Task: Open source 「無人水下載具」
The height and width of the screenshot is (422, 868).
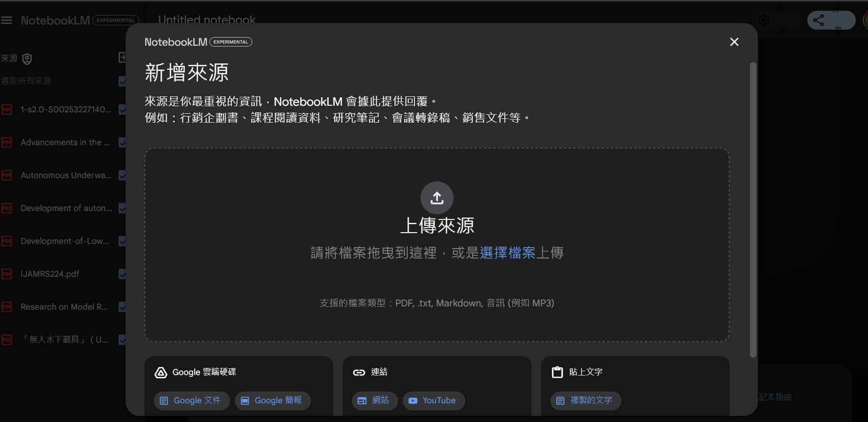Action: pyautogui.click(x=64, y=340)
